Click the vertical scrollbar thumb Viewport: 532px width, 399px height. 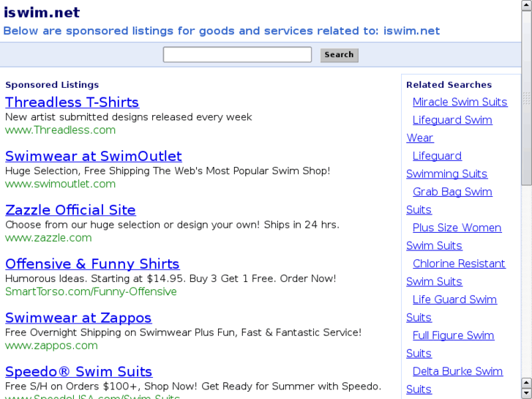[x=527, y=98]
